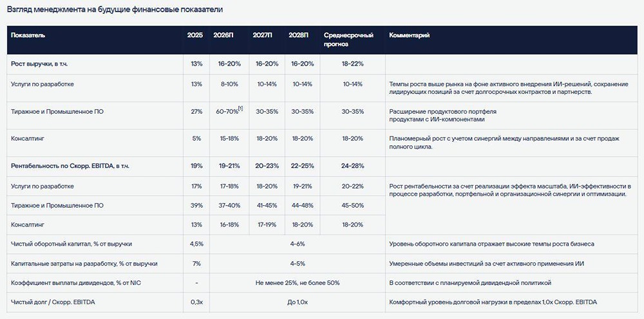Screen dimensions: 644x319
Task: Click the comment about "дивидендной политикой"
Action: pos(469,283)
